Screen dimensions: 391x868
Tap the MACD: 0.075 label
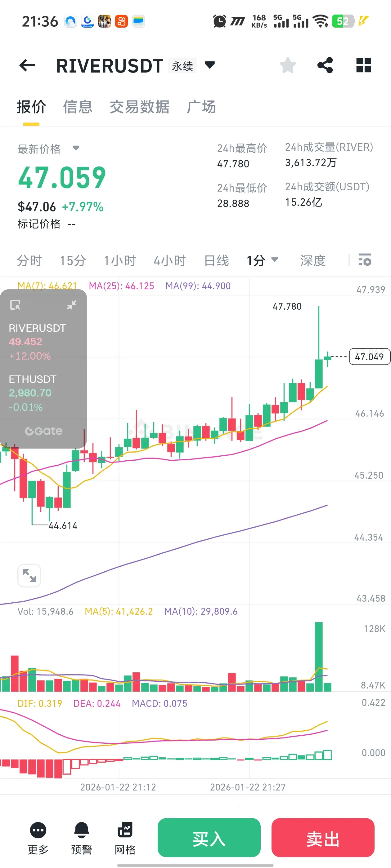pyautogui.click(x=159, y=703)
